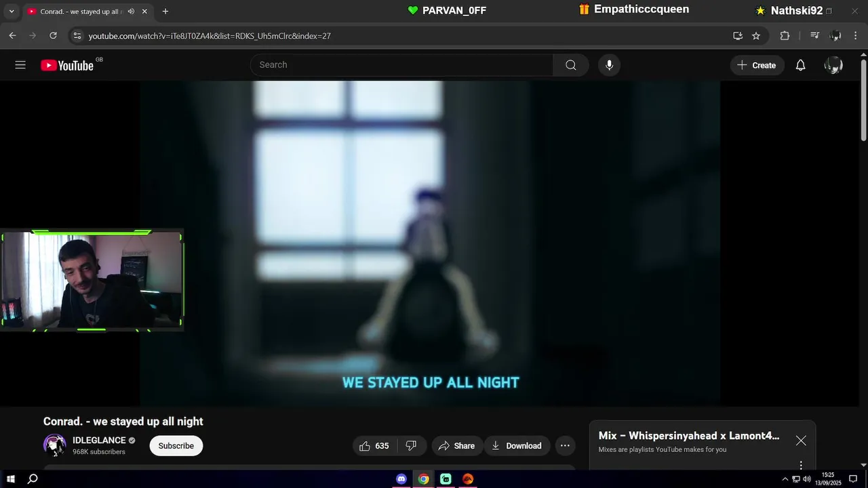View site information icon in address bar
This screenshot has height=488, width=868.
pos(77,36)
